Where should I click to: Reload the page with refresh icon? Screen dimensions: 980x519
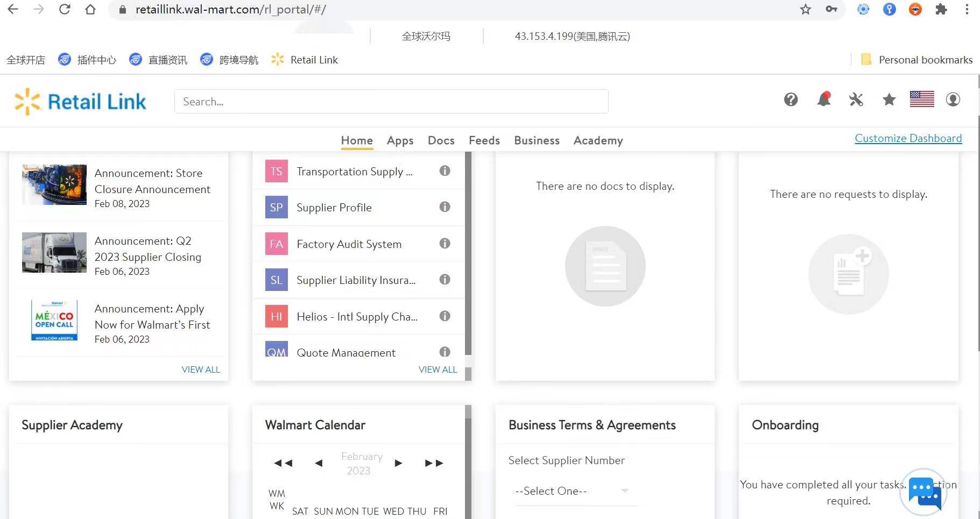tap(65, 9)
